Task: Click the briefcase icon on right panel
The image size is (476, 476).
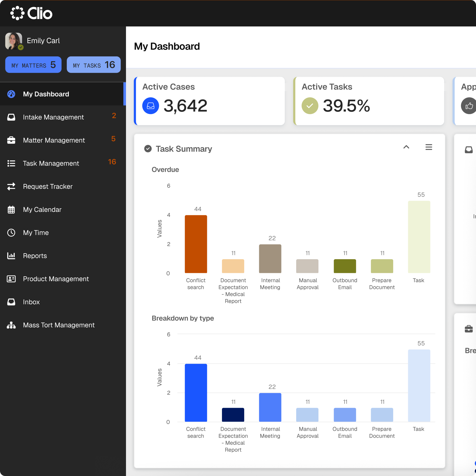Action: 469,329
